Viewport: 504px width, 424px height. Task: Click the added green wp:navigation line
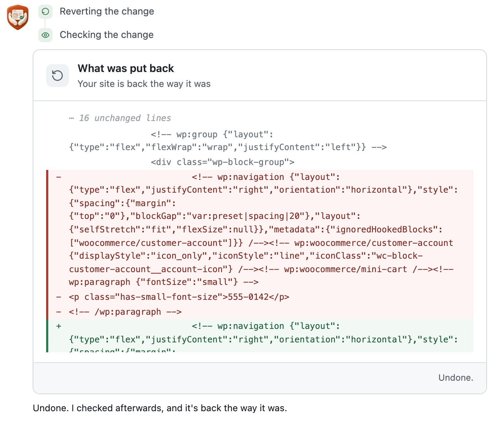pyautogui.click(x=260, y=336)
